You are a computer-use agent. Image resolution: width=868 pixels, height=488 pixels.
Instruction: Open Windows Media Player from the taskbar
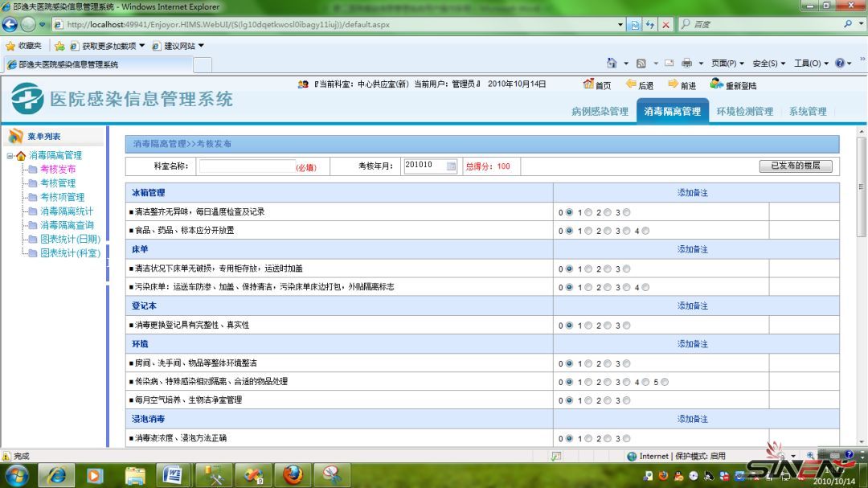(x=95, y=475)
